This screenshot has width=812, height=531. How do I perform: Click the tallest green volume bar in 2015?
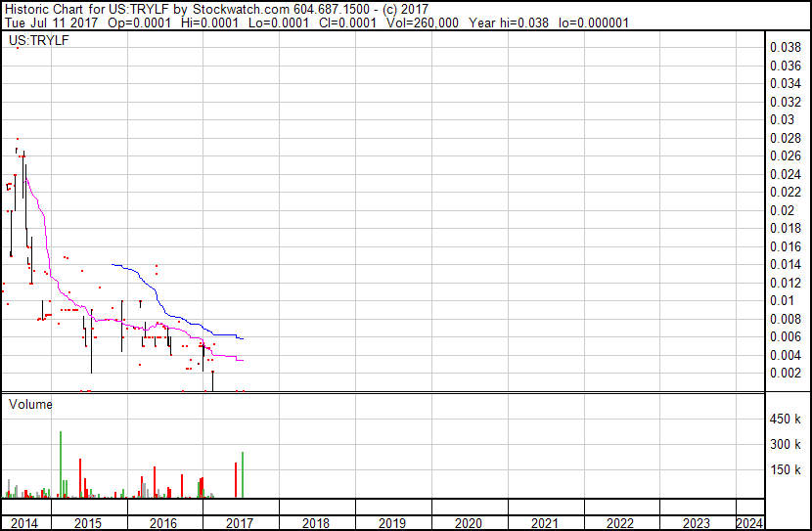tap(61, 465)
